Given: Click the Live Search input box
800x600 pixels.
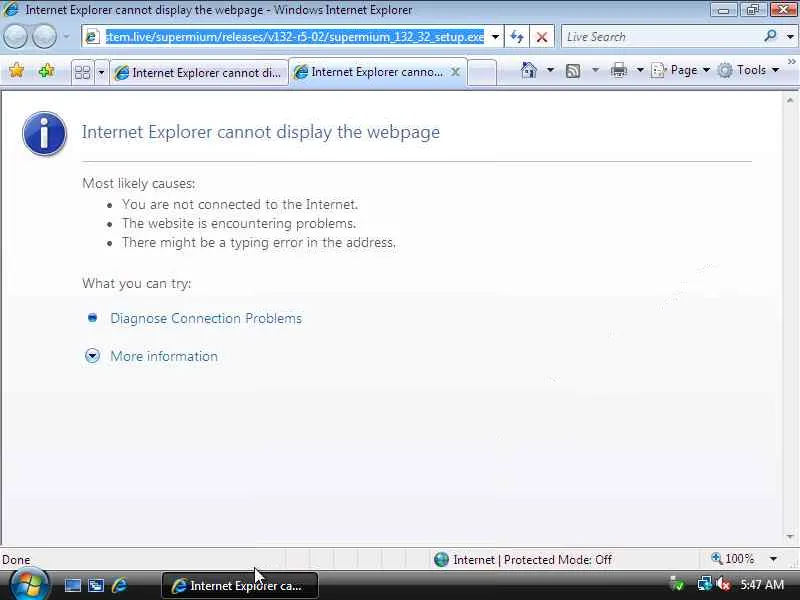Looking at the screenshot, I should coord(661,37).
